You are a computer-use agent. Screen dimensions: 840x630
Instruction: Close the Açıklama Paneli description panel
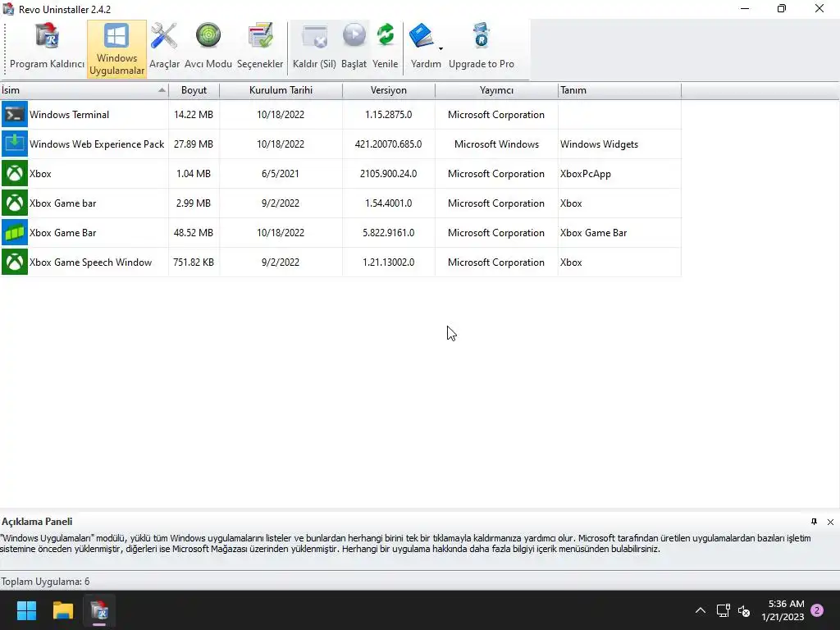click(x=830, y=522)
